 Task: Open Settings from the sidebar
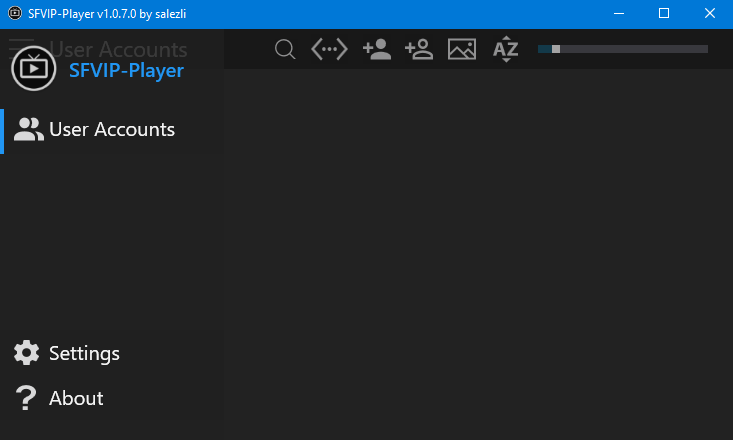click(x=112, y=353)
